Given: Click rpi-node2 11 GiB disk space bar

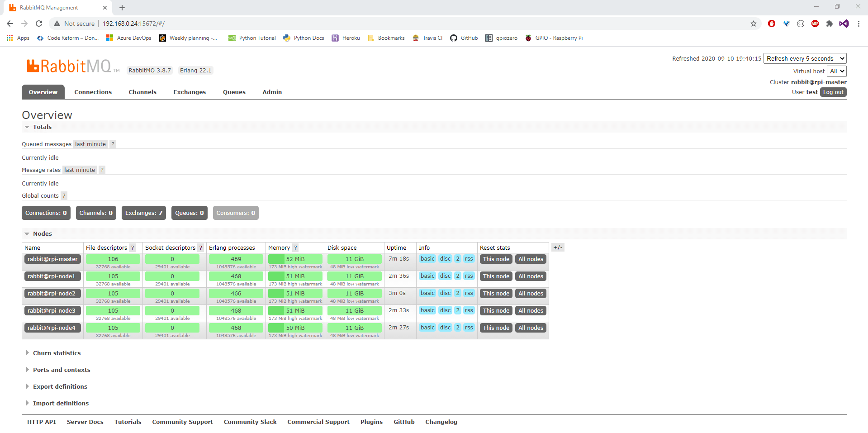Looking at the screenshot, I should (355, 294).
